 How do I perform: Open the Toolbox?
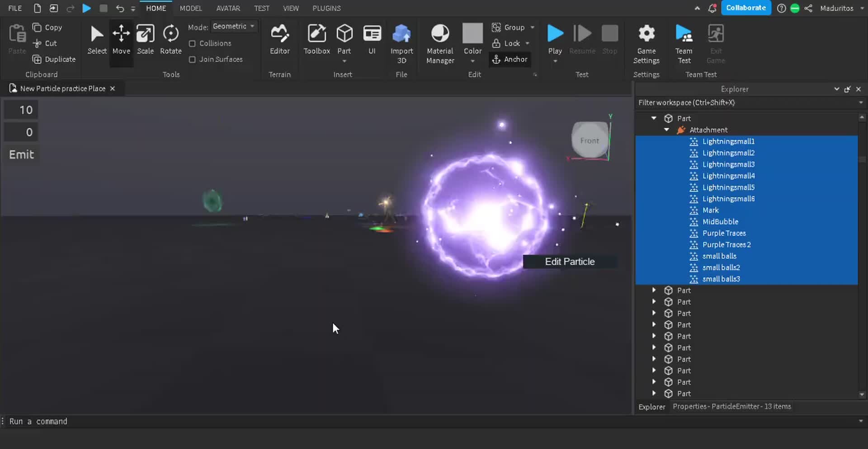pos(316,38)
